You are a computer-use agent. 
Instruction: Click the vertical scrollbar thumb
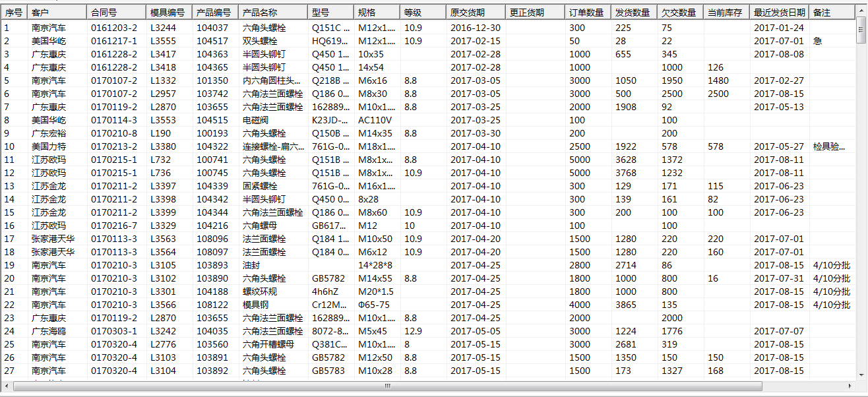point(861,30)
